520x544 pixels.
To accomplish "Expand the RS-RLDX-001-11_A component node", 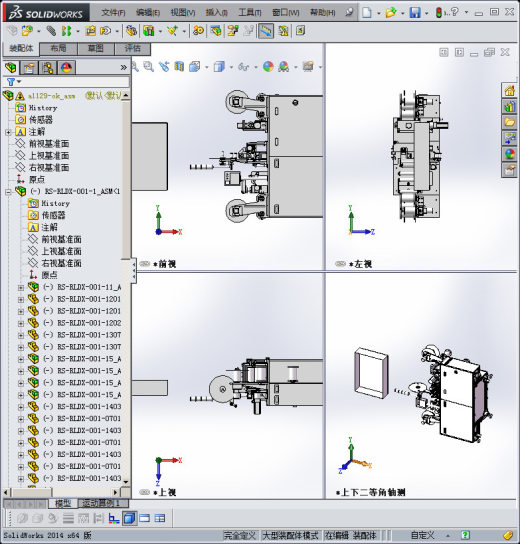I will pyautogui.click(x=21, y=288).
